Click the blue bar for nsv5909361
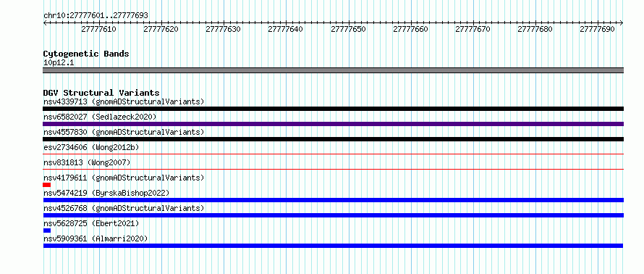The width and height of the screenshot is (644, 274). pyautogui.click(x=333, y=246)
